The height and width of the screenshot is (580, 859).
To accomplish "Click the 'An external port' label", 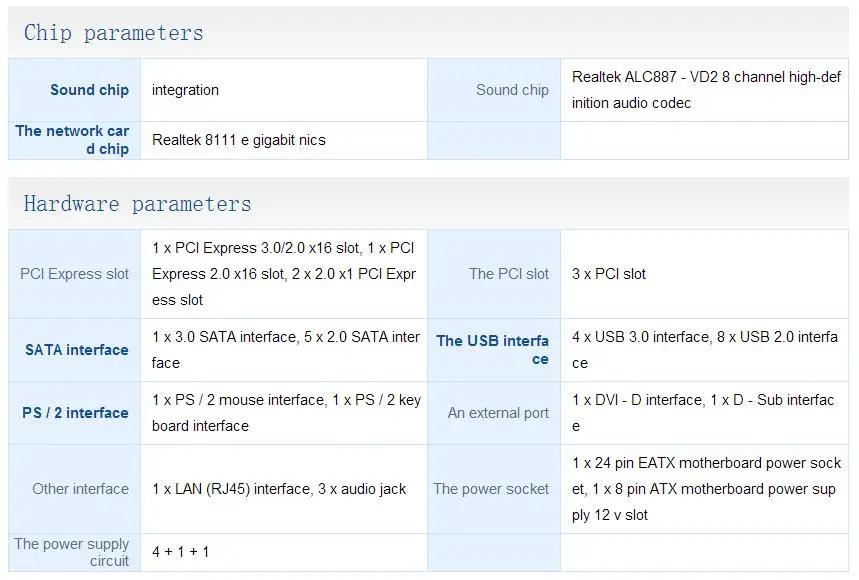I will [x=498, y=413].
